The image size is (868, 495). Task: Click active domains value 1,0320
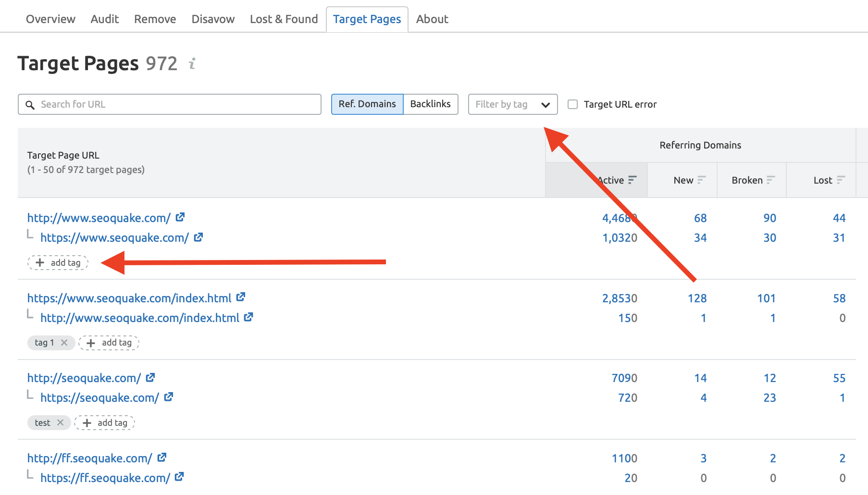point(620,238)
